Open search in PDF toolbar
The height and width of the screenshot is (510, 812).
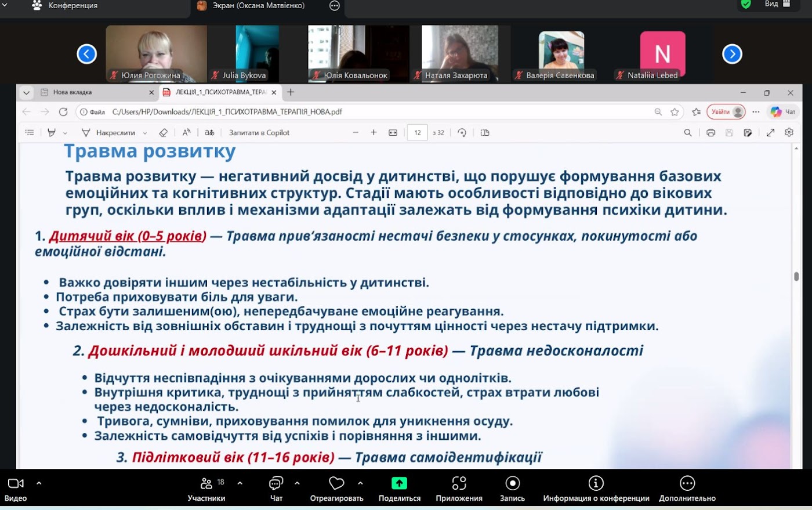click(x=688, y=133)
